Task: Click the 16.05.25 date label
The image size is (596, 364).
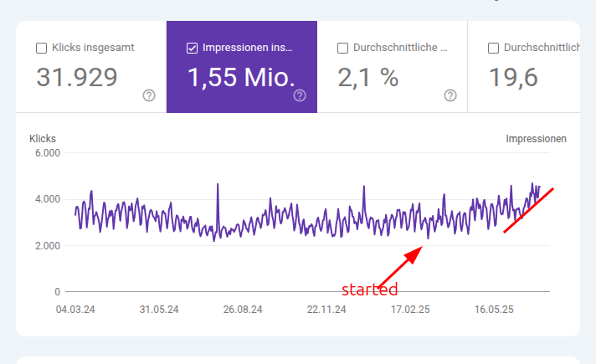Action: 494,310
